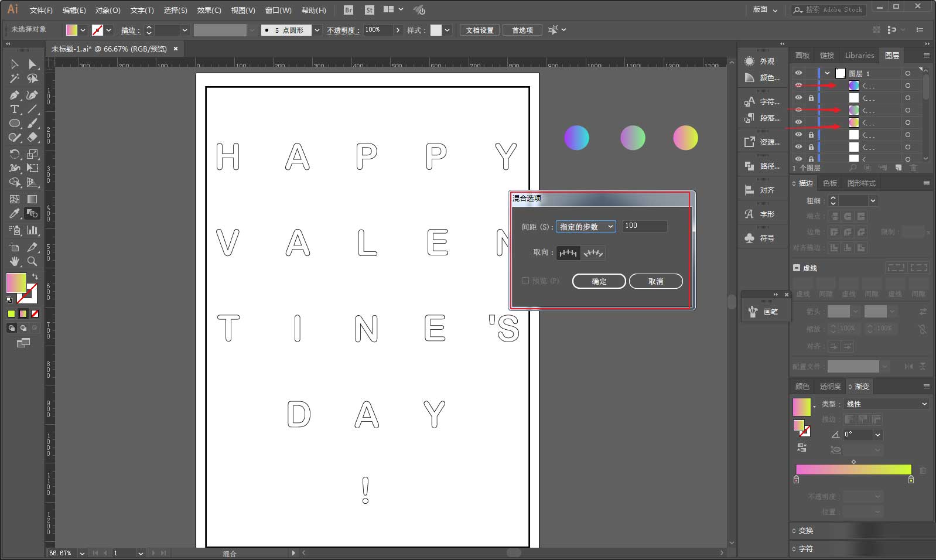The width and height of the screenshot is (936, 560).
Task: Open the 效果(C) menu
Action: click(x=209, y=10)
